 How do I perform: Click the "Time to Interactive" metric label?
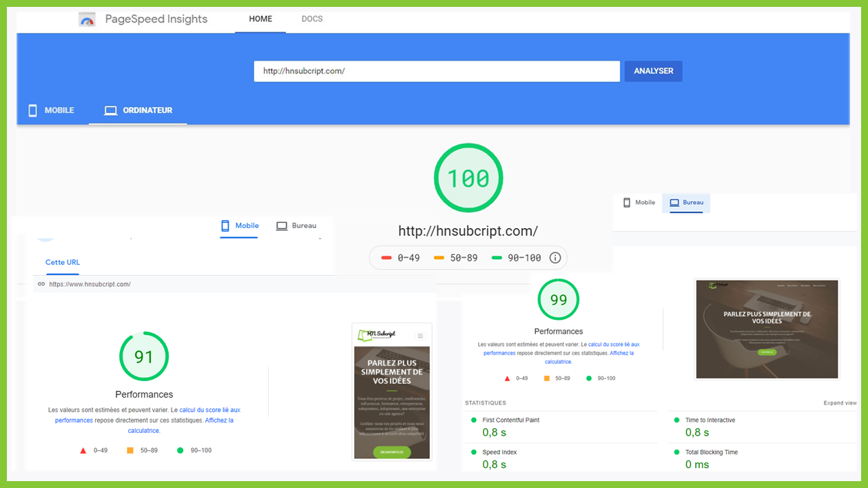click(710, 420)
